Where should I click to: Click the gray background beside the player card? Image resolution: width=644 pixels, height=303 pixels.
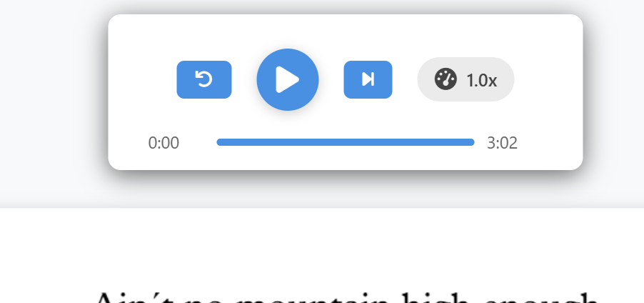54,103
